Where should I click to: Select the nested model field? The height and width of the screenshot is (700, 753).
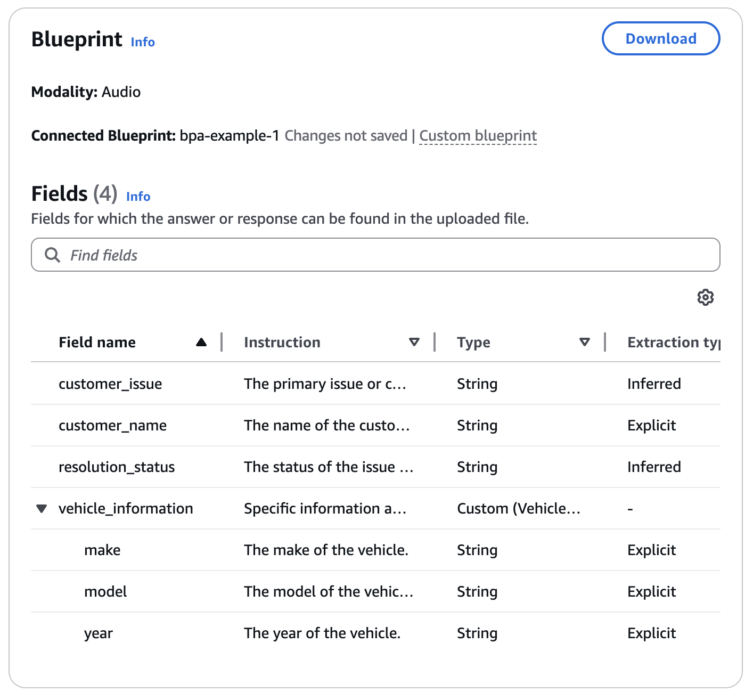coord(105,592)
